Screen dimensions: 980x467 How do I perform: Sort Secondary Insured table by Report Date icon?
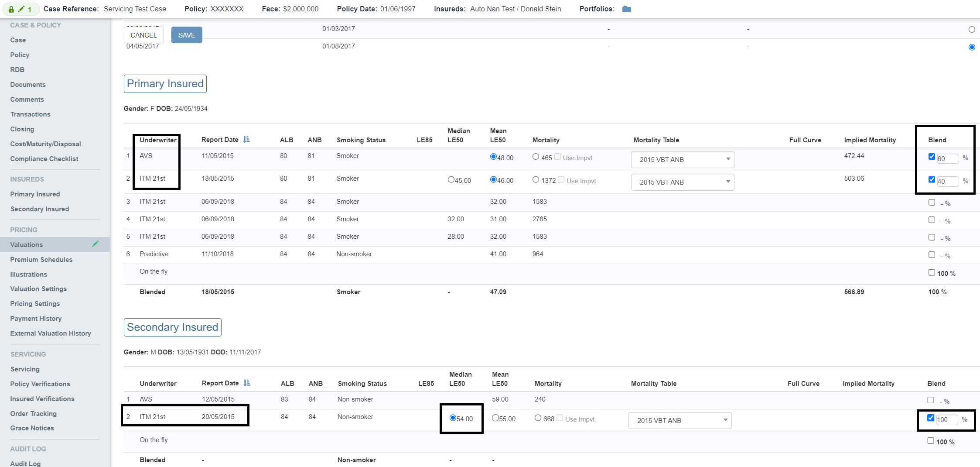[247, 383]
